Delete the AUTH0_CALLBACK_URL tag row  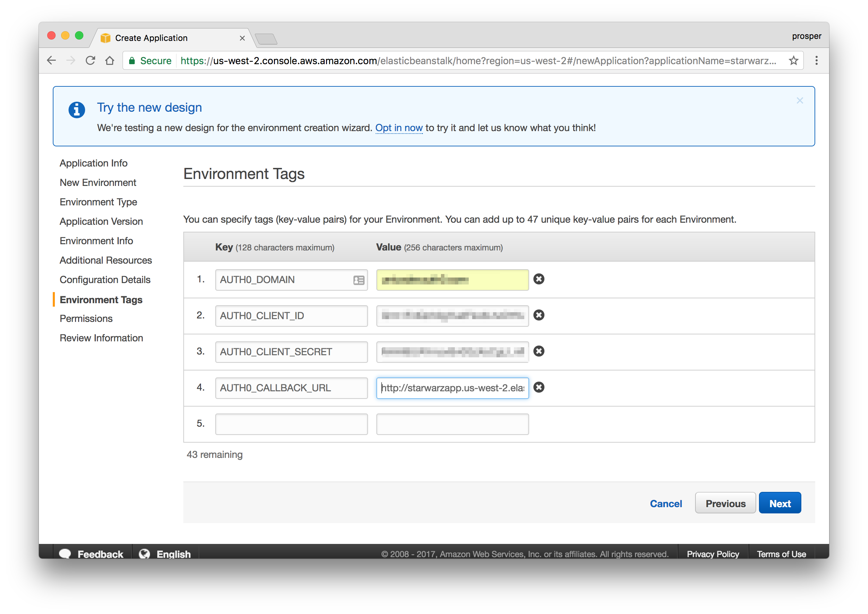coord(539,387)
